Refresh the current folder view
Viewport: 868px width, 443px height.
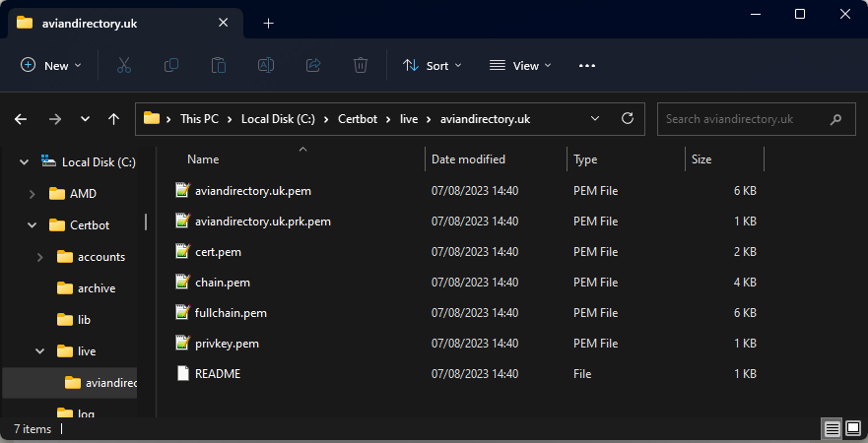(x=627, y=118)
